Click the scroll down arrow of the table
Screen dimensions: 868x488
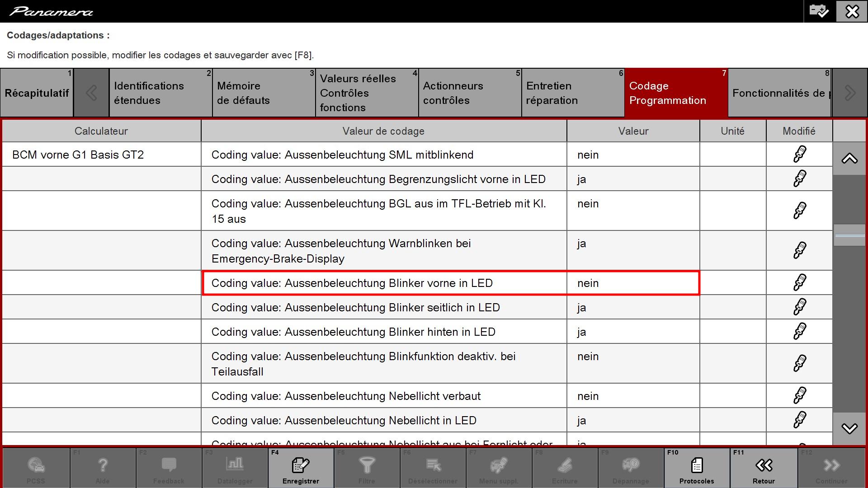[x=849, y=428]
